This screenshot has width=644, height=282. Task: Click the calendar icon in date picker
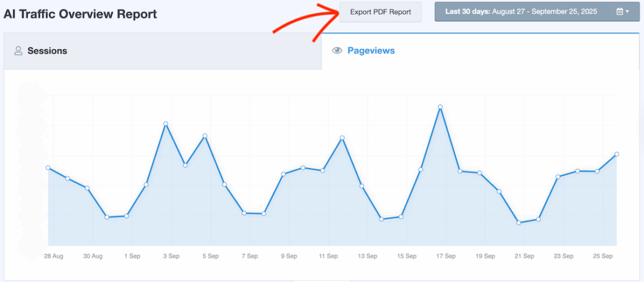tap(619, 11)
